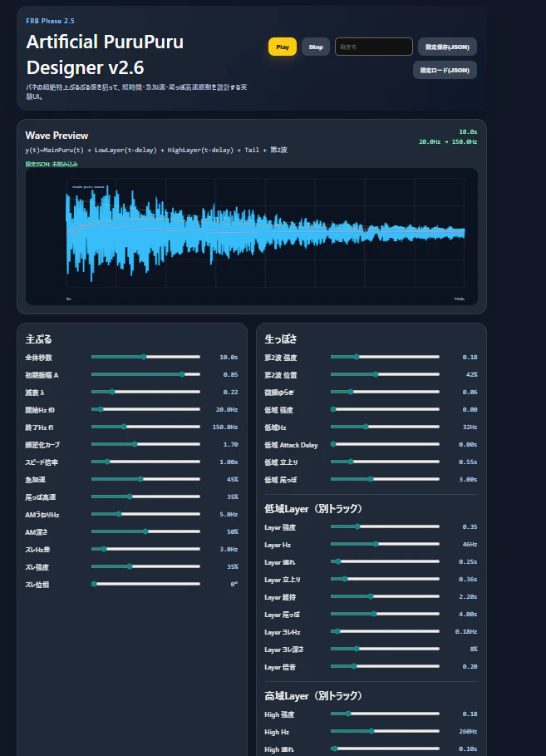The image size is (546, 756).
Task: Adjust the Layer 尻っぽ slider
Action: click(385, 614)
